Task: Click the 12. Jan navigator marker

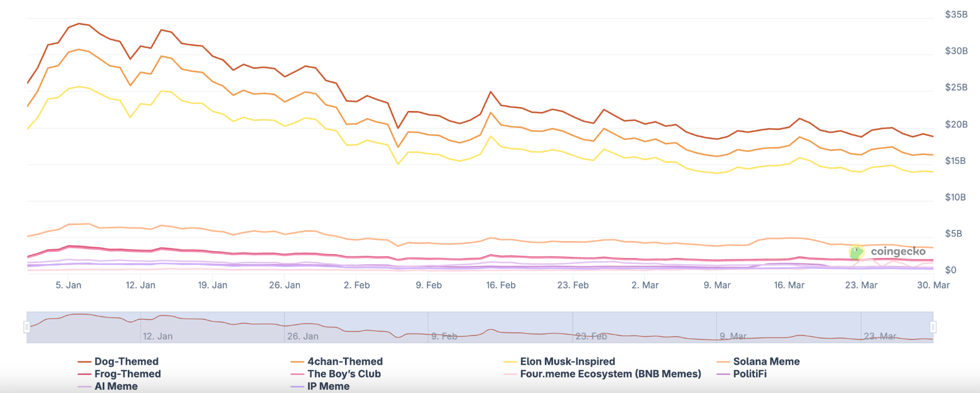Action: tap(158, 336)
